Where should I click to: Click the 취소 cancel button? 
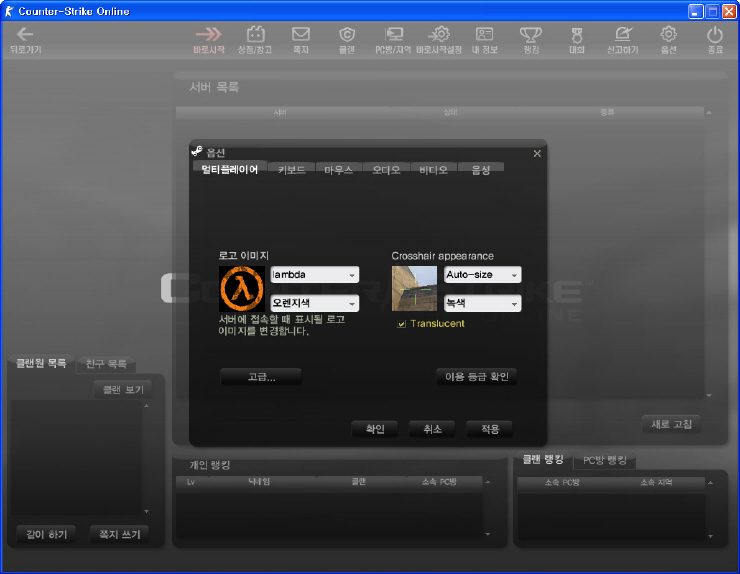432,429
